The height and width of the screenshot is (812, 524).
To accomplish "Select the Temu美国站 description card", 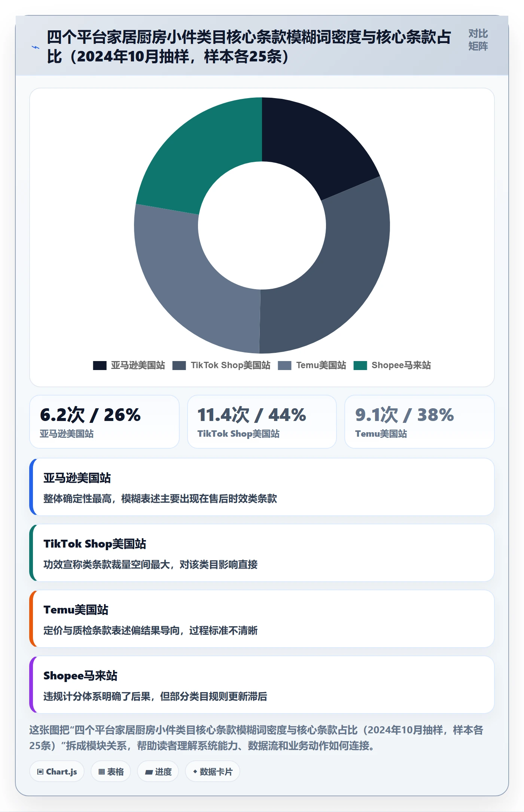I will coord(262,619).
